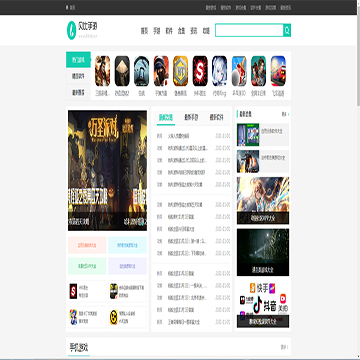The image size is (360, 360).
Task: Select the teal highlighted tab left of game icons
Action: pyautogui.click(x=78, y=60)
